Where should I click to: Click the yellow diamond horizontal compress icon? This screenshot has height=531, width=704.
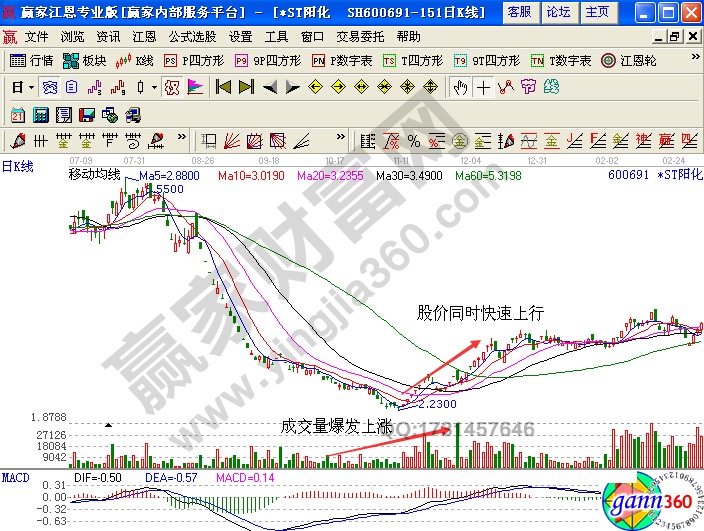point(384,87)
